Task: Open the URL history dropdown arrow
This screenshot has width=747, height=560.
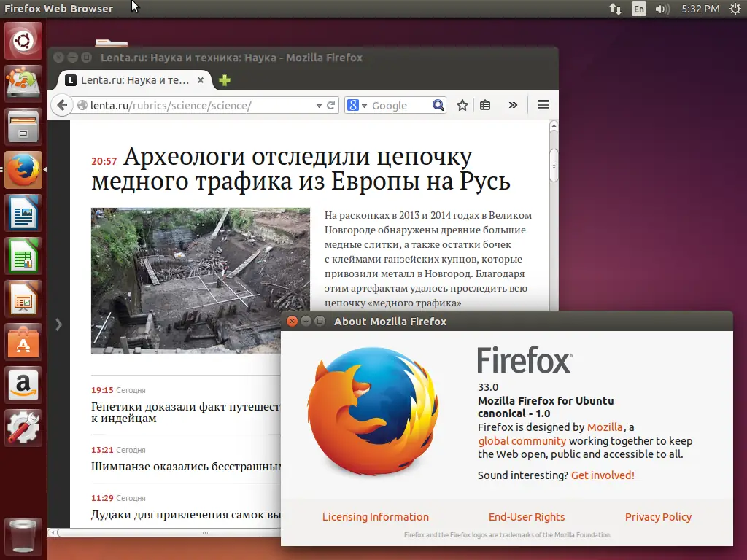Action: coord(319,106)
